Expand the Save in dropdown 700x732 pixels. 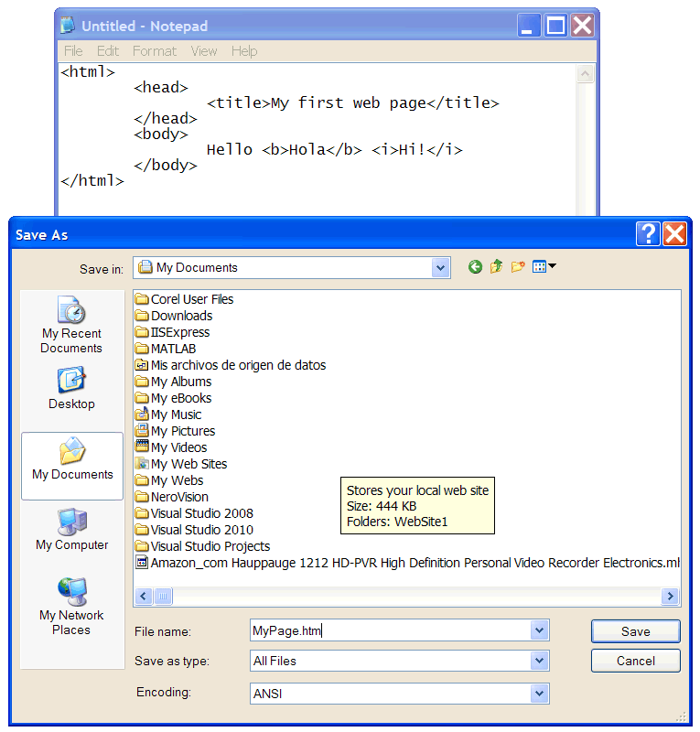[x=440, y=267]
